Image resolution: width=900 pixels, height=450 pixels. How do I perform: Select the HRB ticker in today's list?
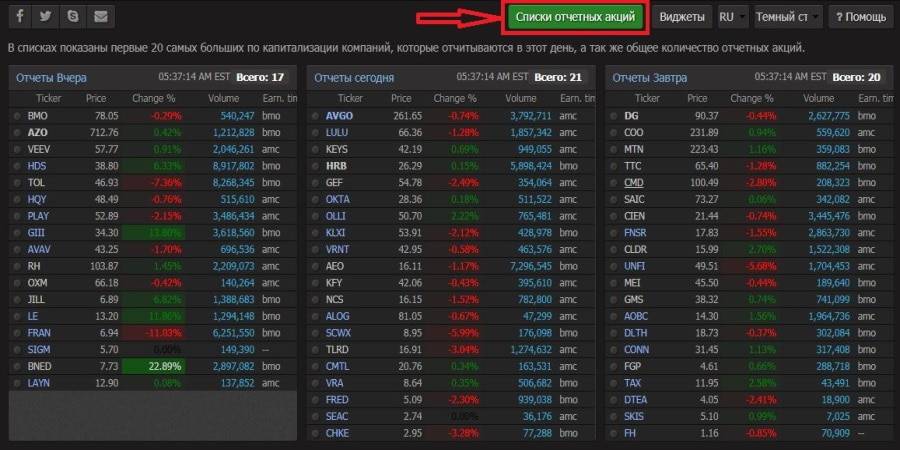[336, 166]
